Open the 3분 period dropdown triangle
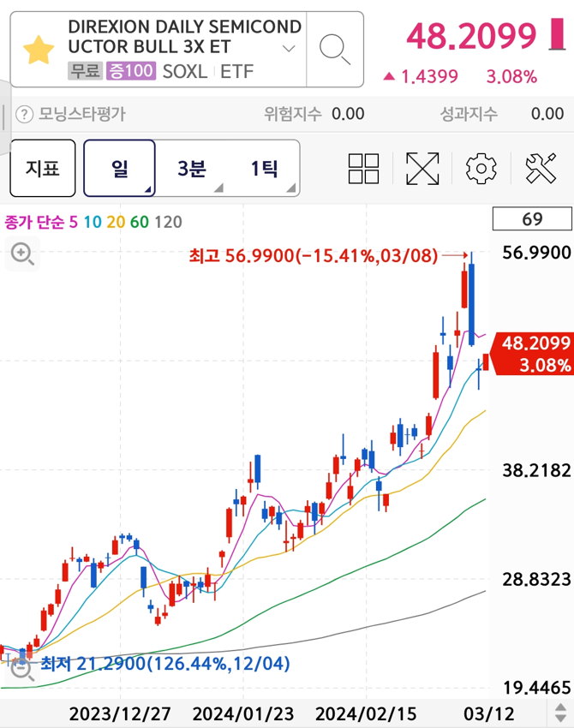Image resolution: width=574 pixels, height=728 pixels. (218, 188)
